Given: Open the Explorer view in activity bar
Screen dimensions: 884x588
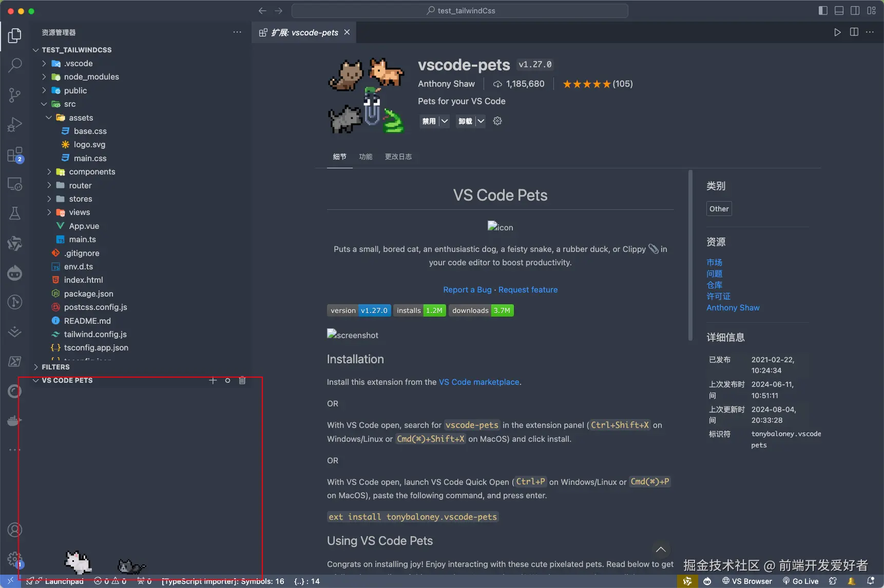Looking at the screenshot, I should click(15, 35).
